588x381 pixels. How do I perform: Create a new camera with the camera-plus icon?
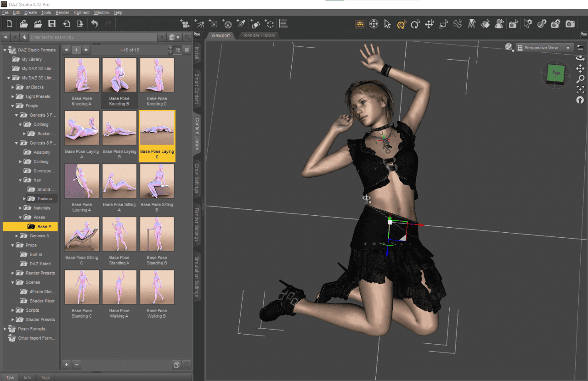(x=185, y=23)
